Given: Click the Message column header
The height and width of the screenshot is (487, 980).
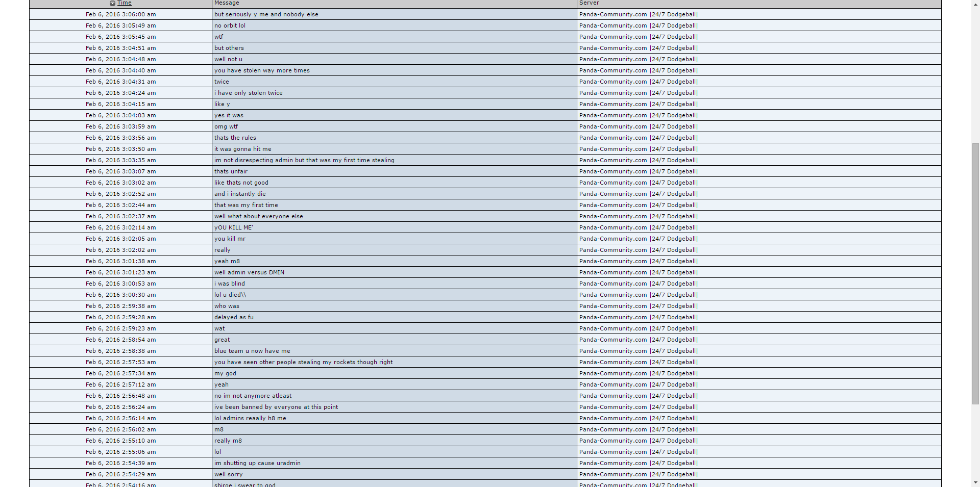Looking at the screenshot, I should pos(227,3).
